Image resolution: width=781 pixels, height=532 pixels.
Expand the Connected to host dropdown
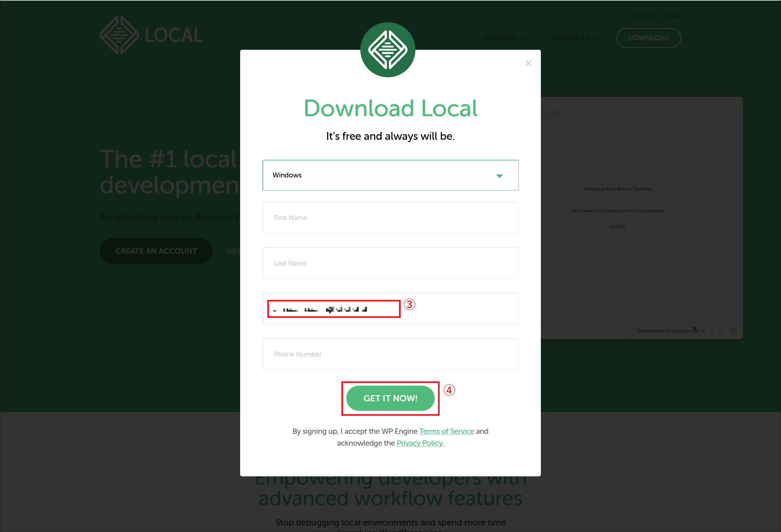click(x=672, y=331)
